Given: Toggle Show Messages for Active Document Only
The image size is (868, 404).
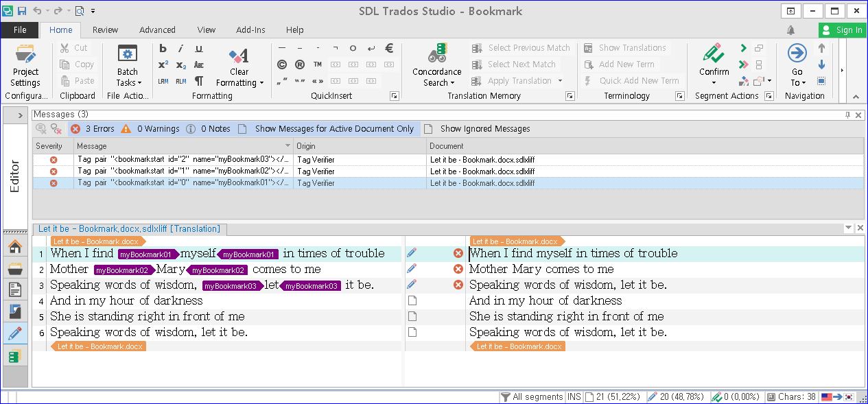Looking at the screenshot, I should tap(326, 129).
